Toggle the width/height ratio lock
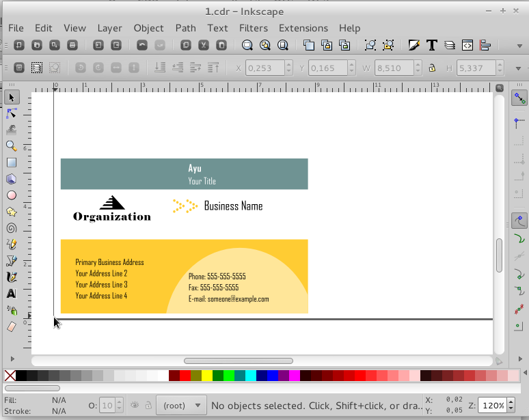Viewport: 529px width, 420px height. (x=432, y=68)
